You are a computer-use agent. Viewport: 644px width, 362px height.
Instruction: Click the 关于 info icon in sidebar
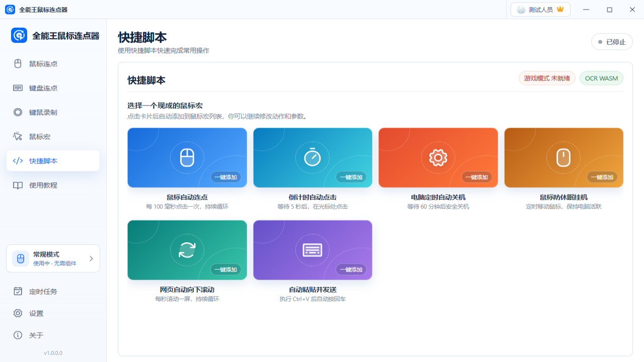(x=18, y=335)
